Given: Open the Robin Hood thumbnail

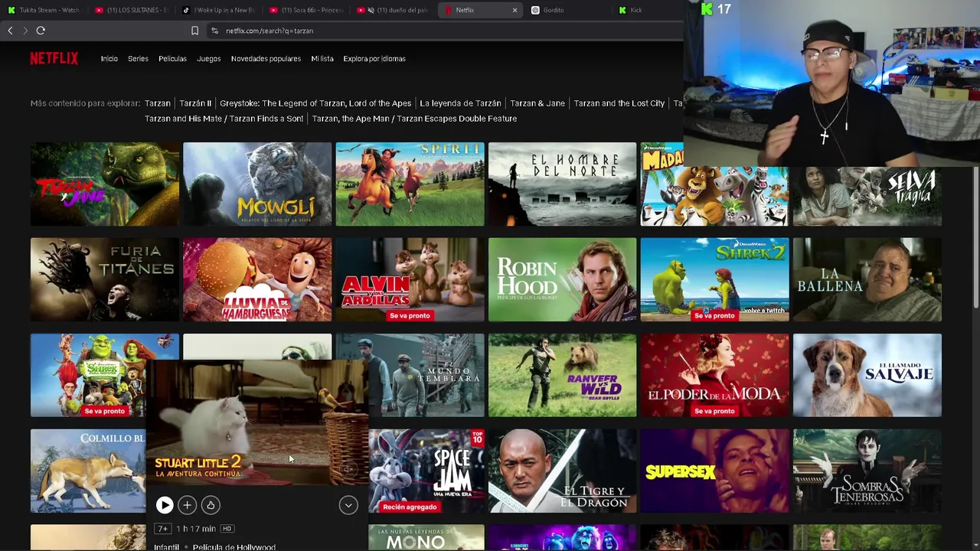Looking at the screenshot, I should (562, 280).
